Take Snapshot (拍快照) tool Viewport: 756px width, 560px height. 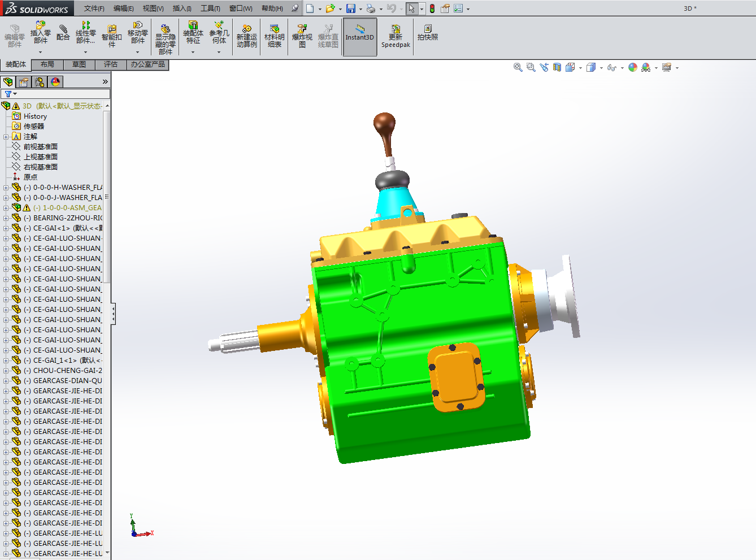pos(428,33)
